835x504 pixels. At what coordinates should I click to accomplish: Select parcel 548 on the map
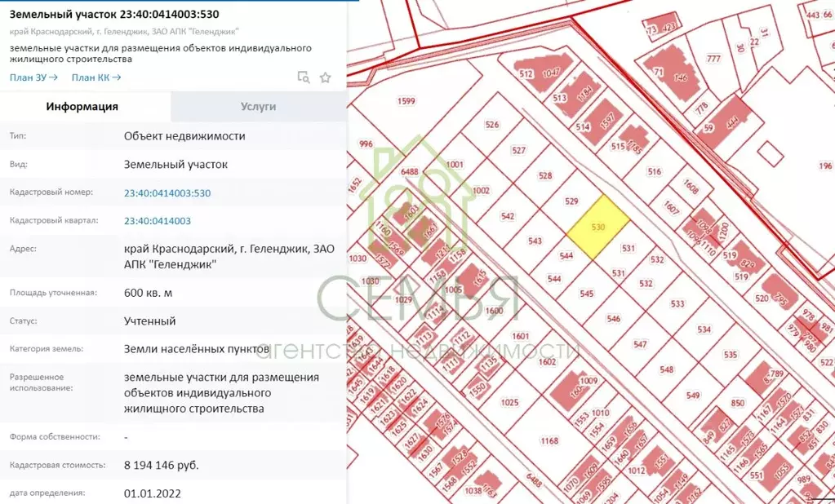tap(666, 369)
